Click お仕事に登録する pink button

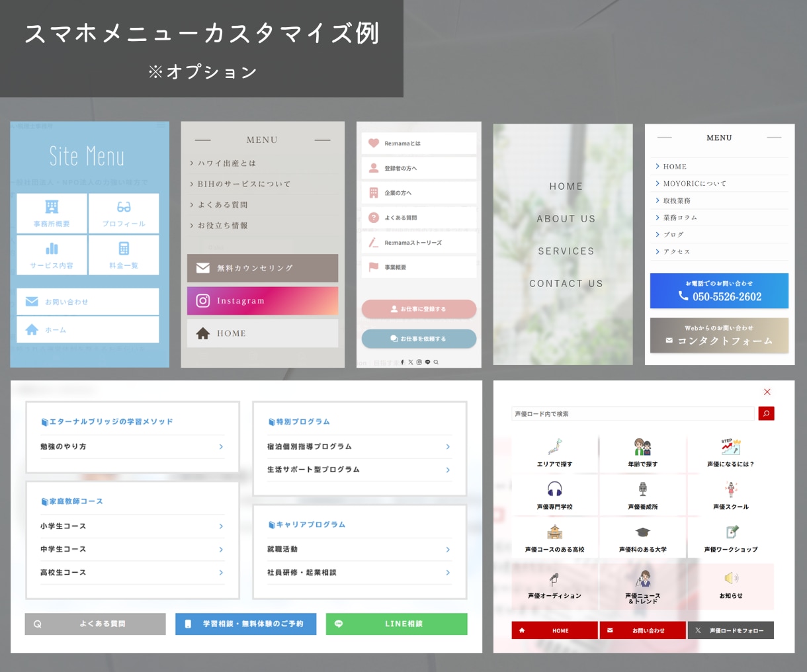click(419, 309)
